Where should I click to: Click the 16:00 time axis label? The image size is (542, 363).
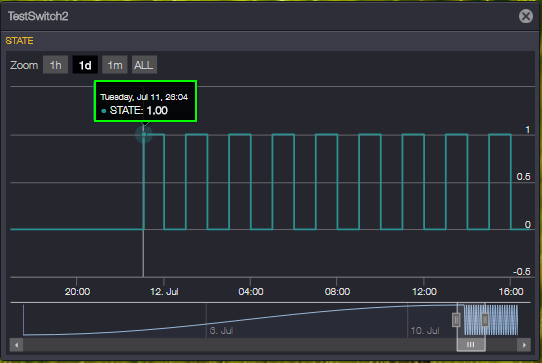click(x=511, y=292)
